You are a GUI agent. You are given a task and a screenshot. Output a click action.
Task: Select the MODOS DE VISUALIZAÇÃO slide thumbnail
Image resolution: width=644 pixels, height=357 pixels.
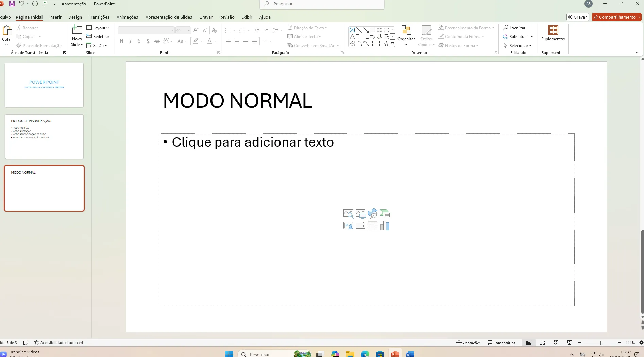tap(44, 137)
